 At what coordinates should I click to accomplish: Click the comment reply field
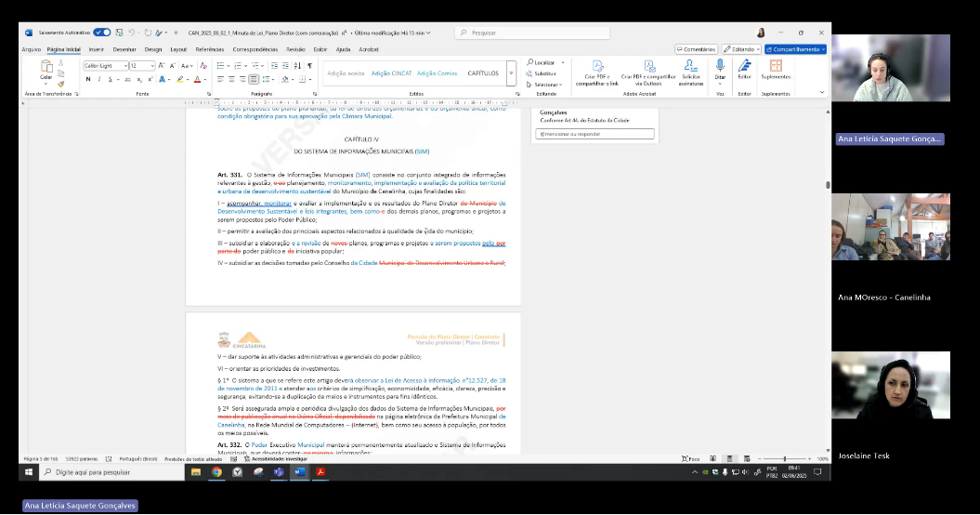pyautogui.click(x=595, y=134)
